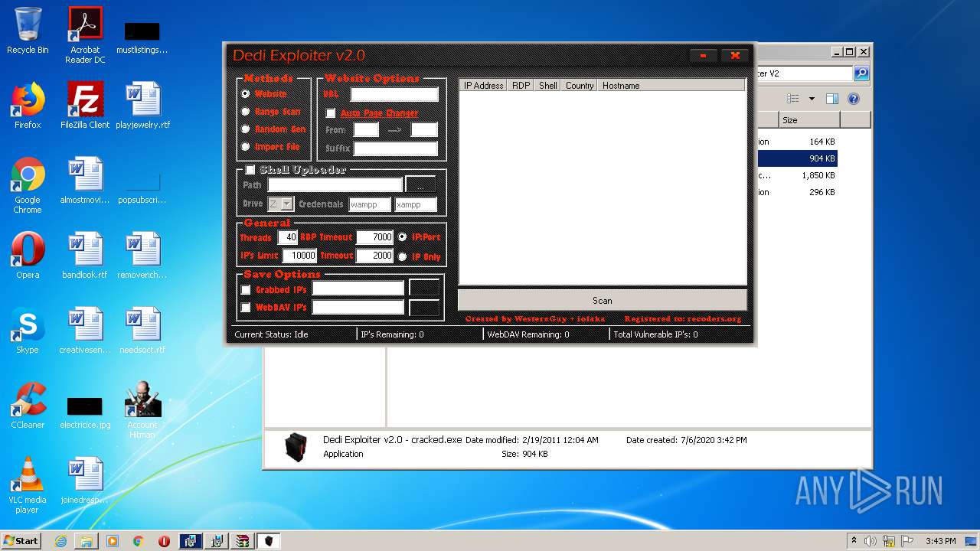980x551 pixels.
Task: Select the 1,850 KB file row
Action: click(796, 175)
